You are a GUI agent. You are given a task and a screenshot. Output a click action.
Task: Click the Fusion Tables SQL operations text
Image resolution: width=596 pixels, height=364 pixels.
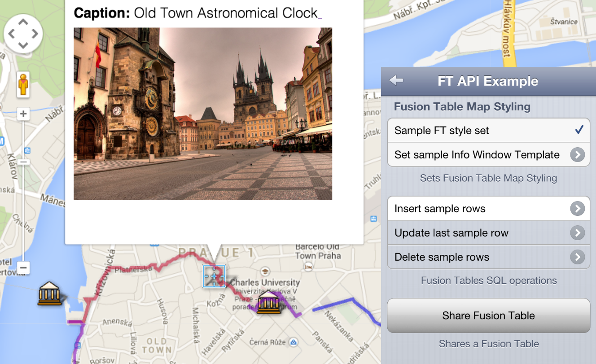click(488, 281)
